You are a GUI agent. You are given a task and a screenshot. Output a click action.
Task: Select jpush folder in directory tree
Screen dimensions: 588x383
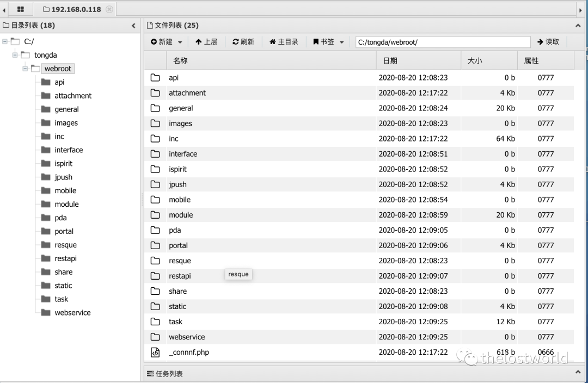63,177
